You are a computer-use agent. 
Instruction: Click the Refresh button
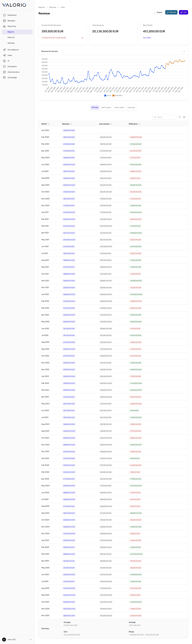point(171,12)
